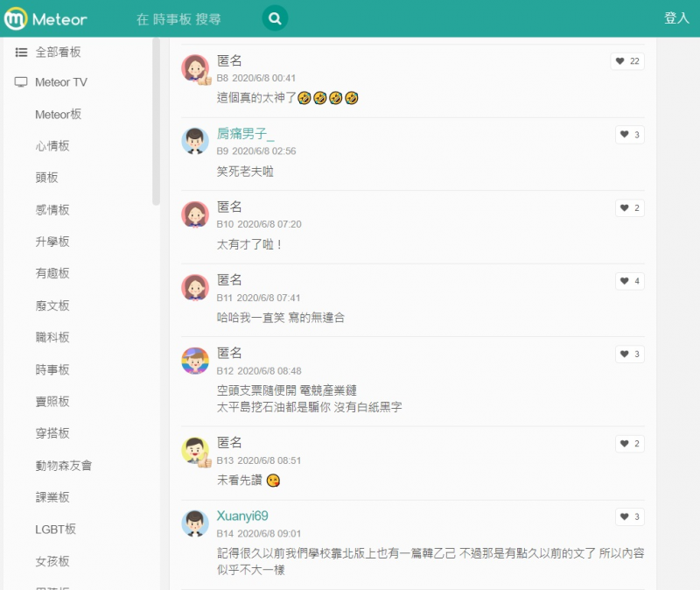Click the 全部看板 list icon
This screenshot has height=590, width=700.
(21, 53)
